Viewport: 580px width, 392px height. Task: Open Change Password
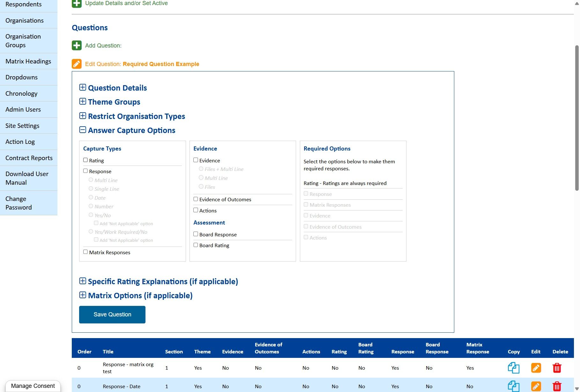[x=29, y=203]
